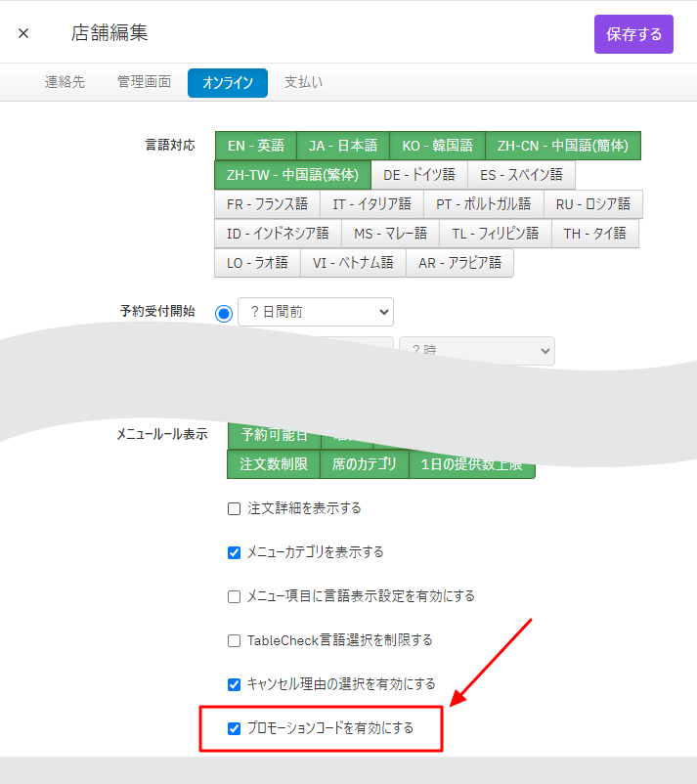
Task: Toggle the KO - 韓国語 language button
Action: tap(437, 146)
